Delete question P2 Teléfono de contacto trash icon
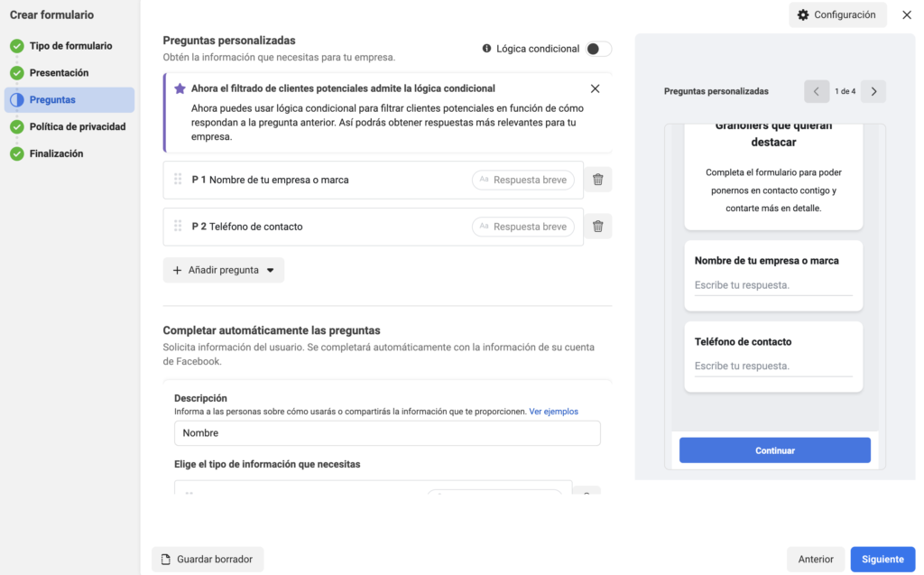This screenshot has width=924, height=575. [597, 227]
